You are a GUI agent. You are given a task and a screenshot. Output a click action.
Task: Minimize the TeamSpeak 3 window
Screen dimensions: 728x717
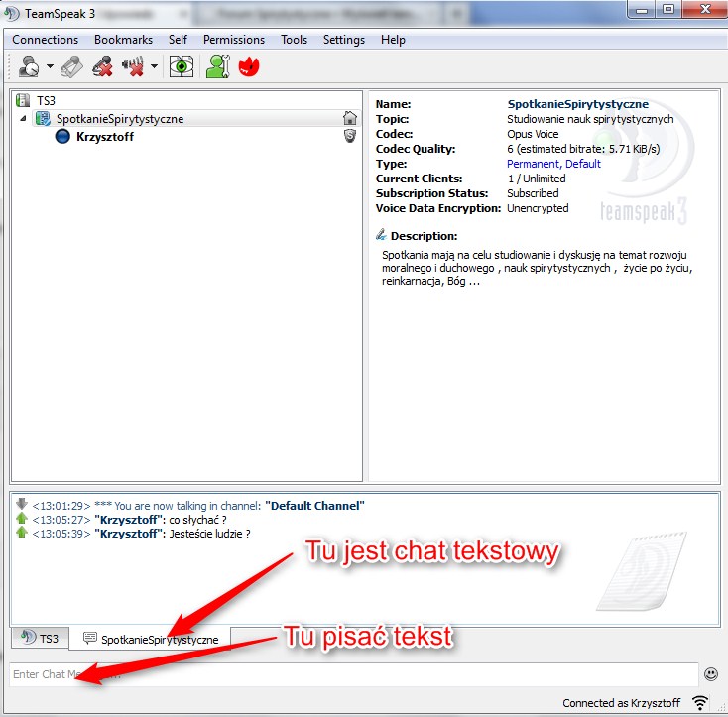click(x=642, y=9)
